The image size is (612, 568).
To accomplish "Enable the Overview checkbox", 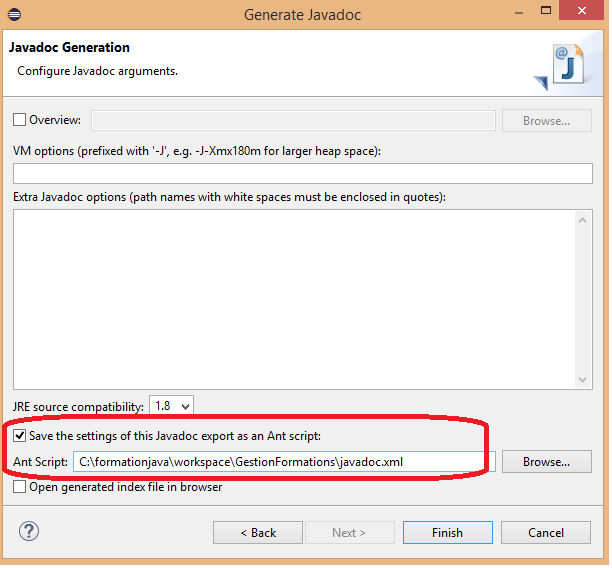I will click(20, 120).
